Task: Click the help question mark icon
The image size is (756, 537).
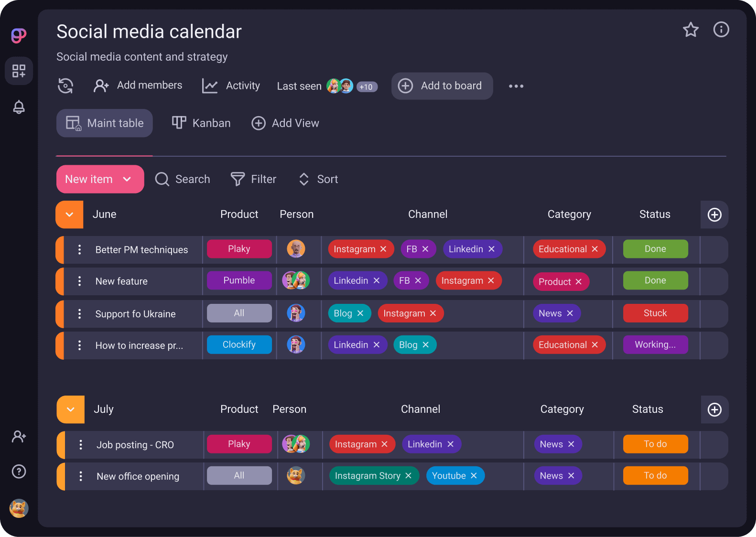Action: (19, 472)
